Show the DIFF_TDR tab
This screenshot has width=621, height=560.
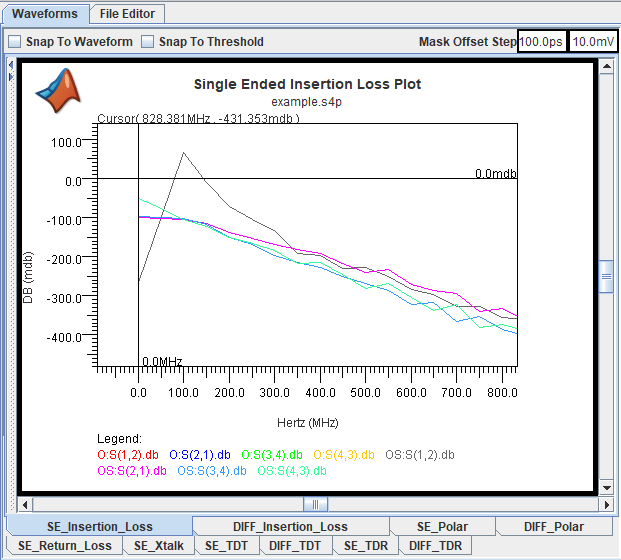pos(435,545)
